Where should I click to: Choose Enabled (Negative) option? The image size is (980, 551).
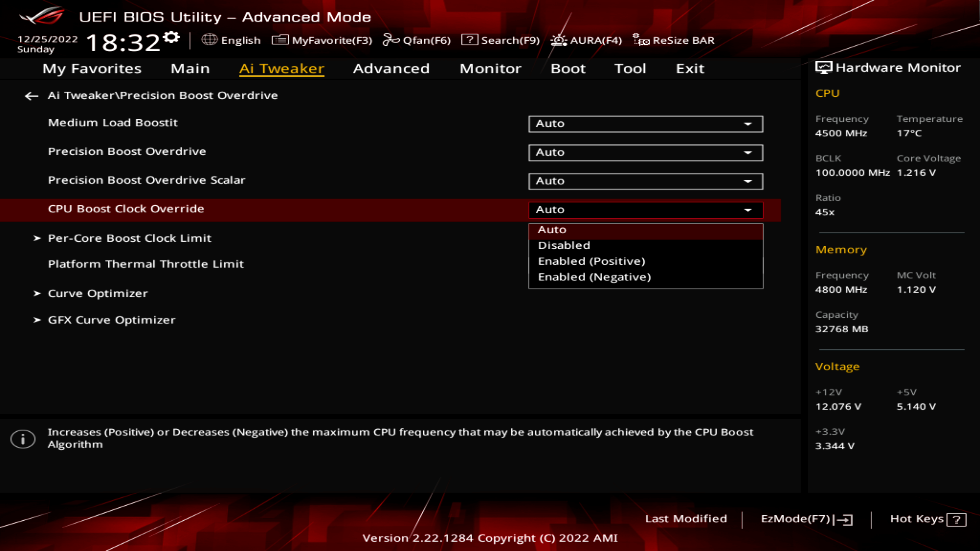tap(646, 277)
